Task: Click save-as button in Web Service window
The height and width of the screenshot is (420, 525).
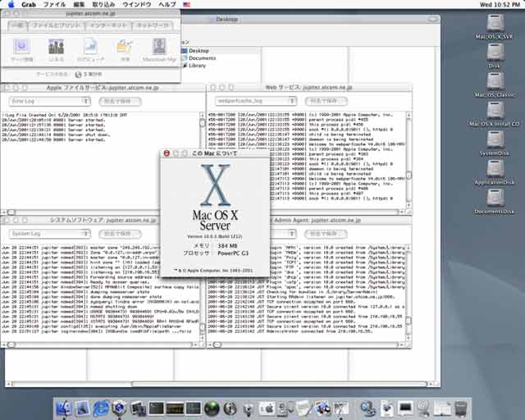Action: (x=326, y=101)
